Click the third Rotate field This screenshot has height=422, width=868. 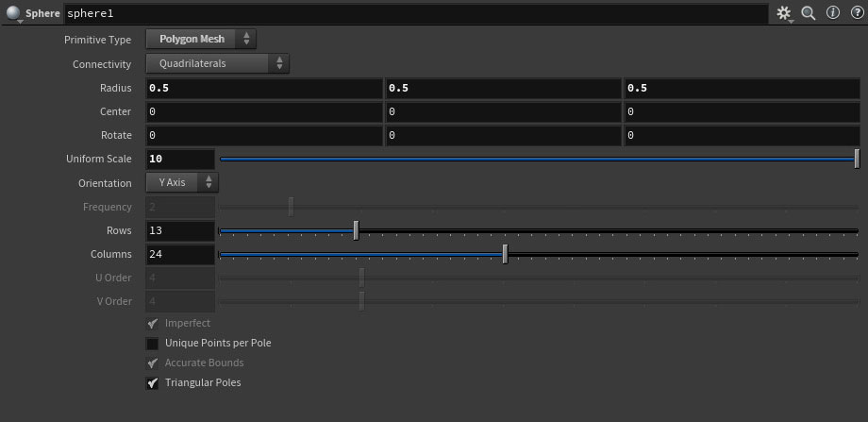[743, 136]
